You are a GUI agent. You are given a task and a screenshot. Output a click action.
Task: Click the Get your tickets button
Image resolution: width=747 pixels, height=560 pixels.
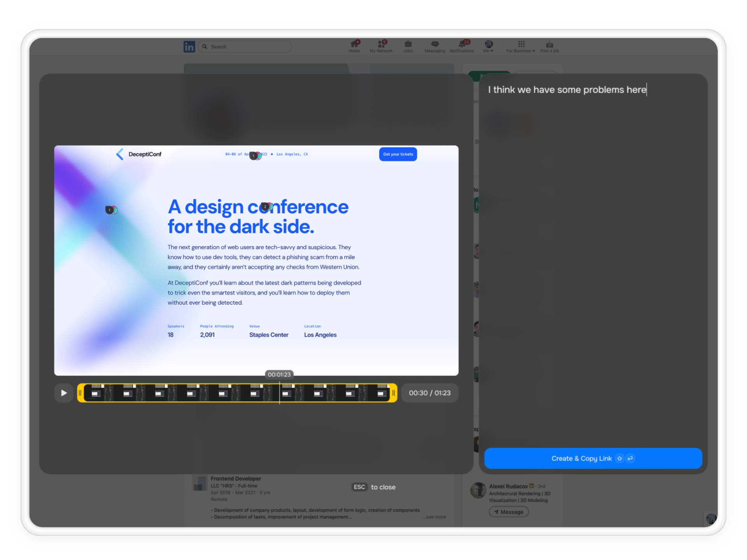point(398,154)
